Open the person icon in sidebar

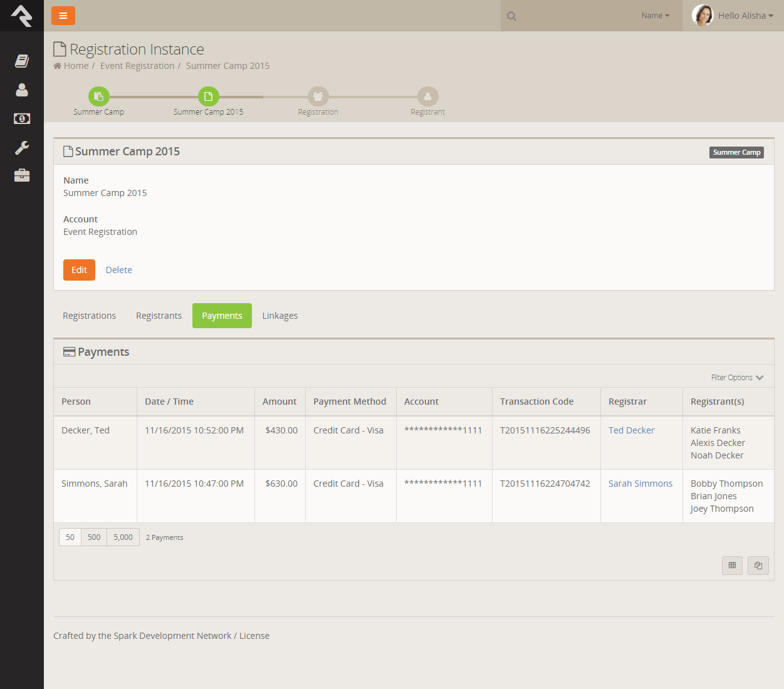coord(22,90)
